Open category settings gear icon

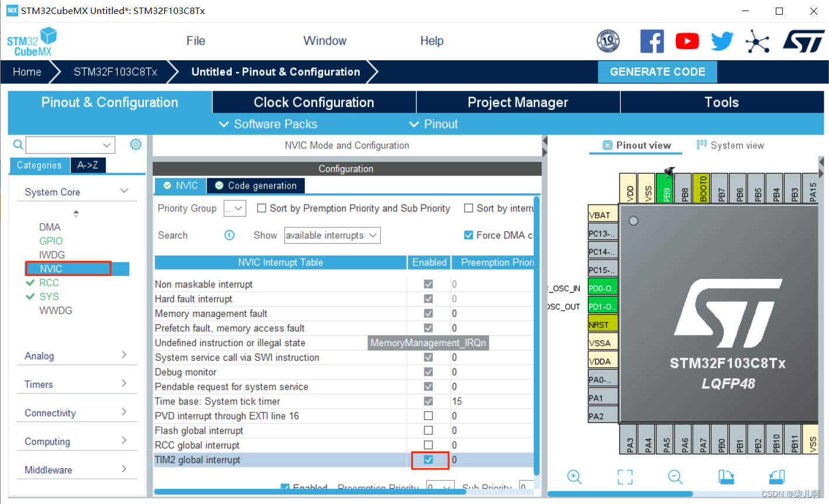click(x=136, y=144)
